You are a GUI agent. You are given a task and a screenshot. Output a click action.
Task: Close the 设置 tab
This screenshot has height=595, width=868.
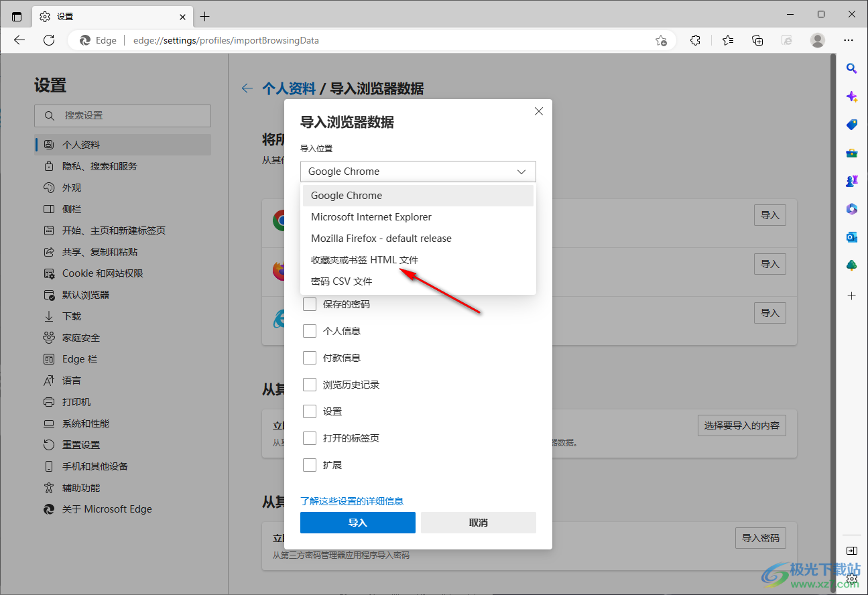coord(183,16)
